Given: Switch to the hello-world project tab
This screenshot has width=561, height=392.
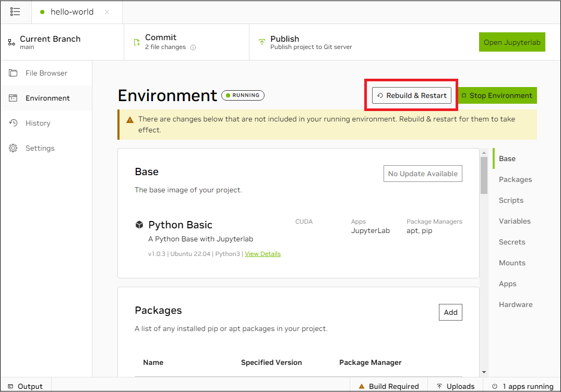Looking at the screenshot, I should click(70, 11).
